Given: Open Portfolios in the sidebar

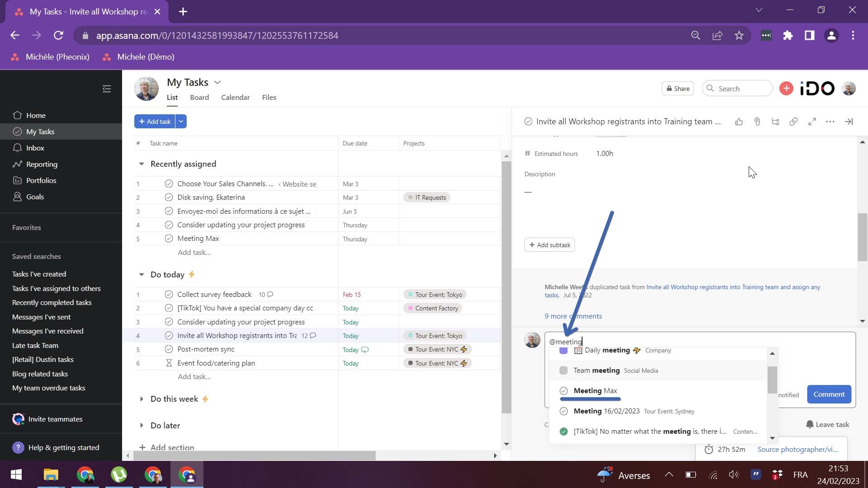Looking at the screenshot, I should point(41,180).
